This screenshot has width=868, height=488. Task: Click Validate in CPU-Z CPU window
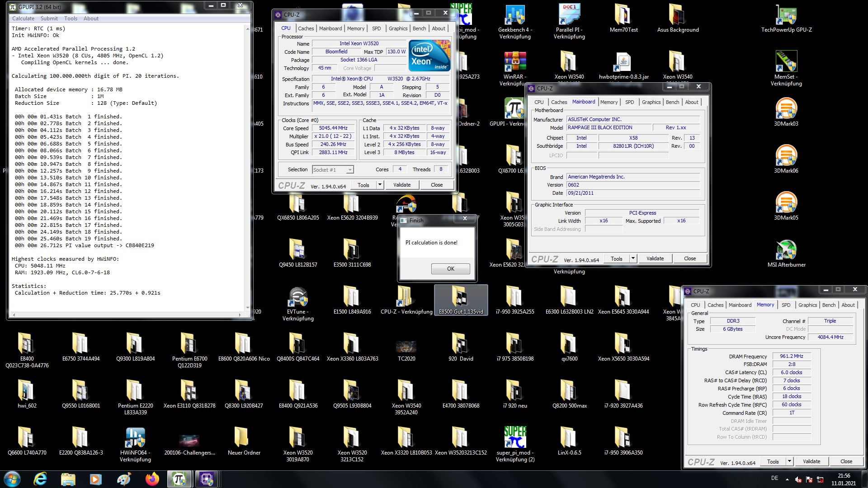[x=402, y=185]
